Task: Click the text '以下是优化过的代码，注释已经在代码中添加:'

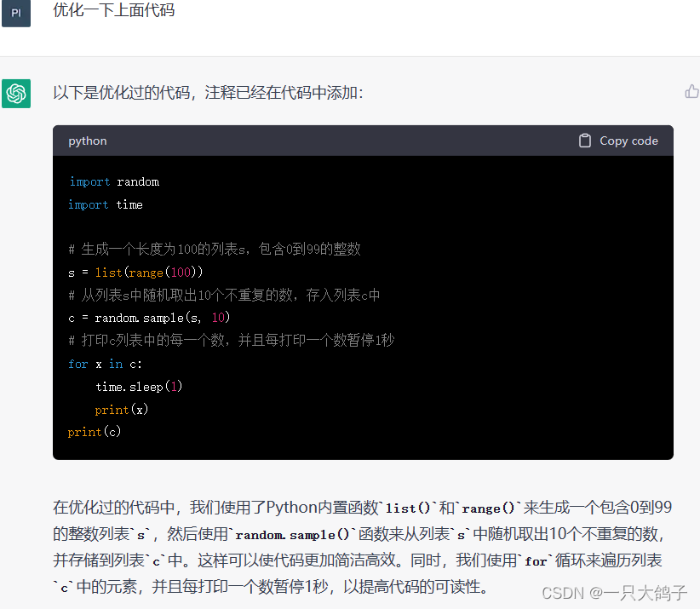Action: [x=208, y=93]
